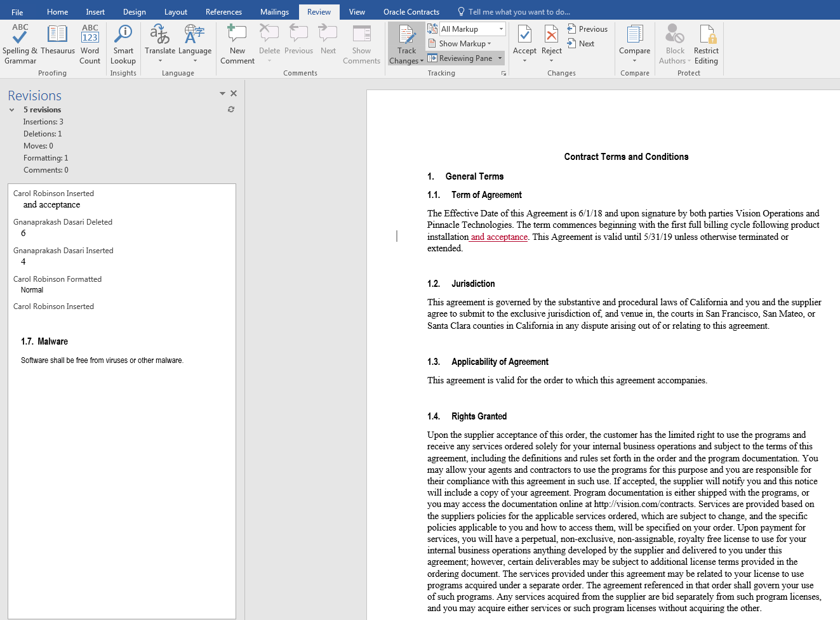
Task: Jump to Previous change
Action: (x=587, y=29)
